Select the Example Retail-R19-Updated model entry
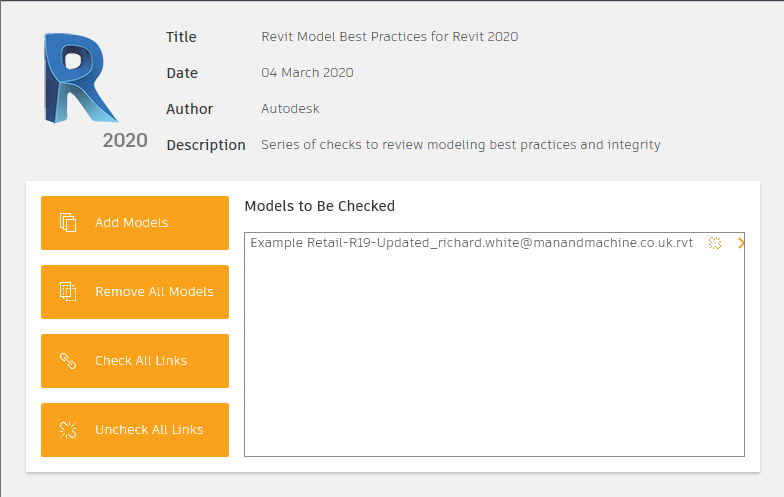Screen dimensions: 784x497 472,243
